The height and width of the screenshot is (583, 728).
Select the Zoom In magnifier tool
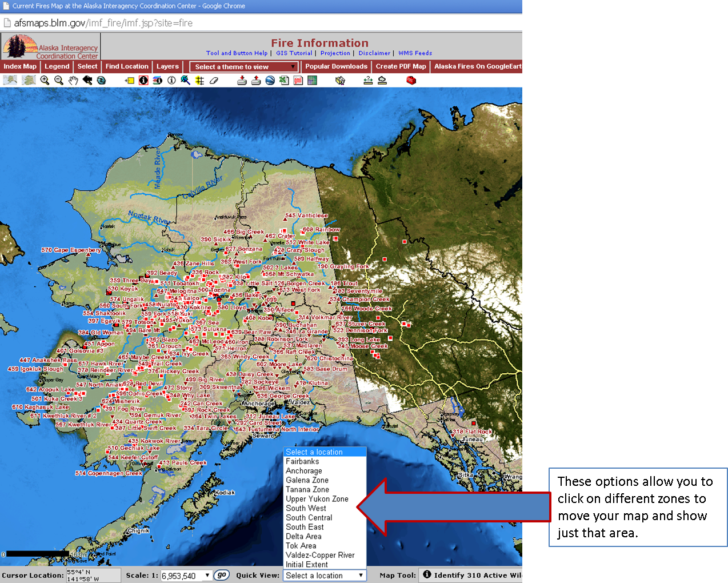(x=45, y=81)
